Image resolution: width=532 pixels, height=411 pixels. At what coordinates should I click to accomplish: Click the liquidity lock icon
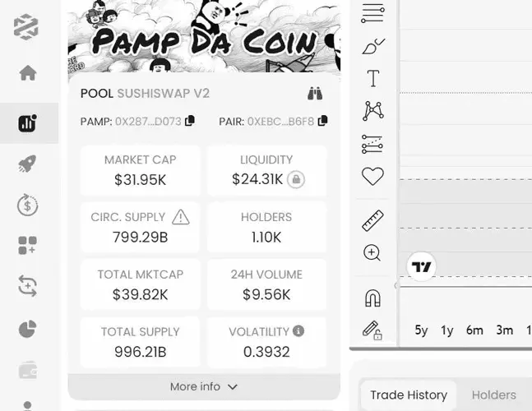click(x=295, y=179)
